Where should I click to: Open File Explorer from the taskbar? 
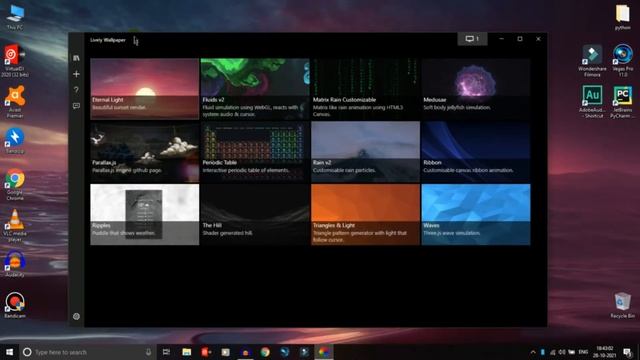[187, 352]
